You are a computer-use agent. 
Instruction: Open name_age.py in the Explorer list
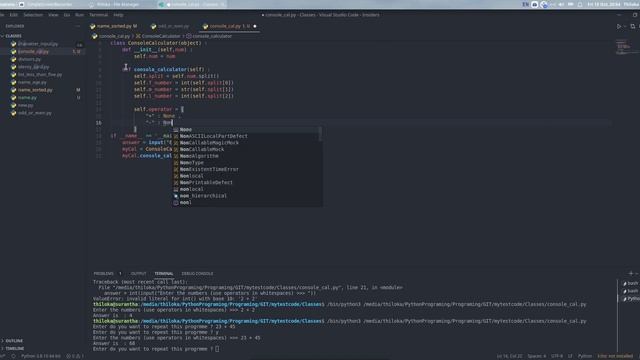(x=32, y=82)
